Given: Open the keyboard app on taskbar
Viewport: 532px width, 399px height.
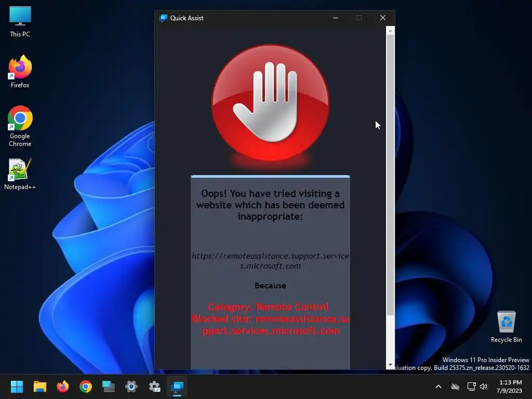Looking at the screenshot, I should 109,387.
